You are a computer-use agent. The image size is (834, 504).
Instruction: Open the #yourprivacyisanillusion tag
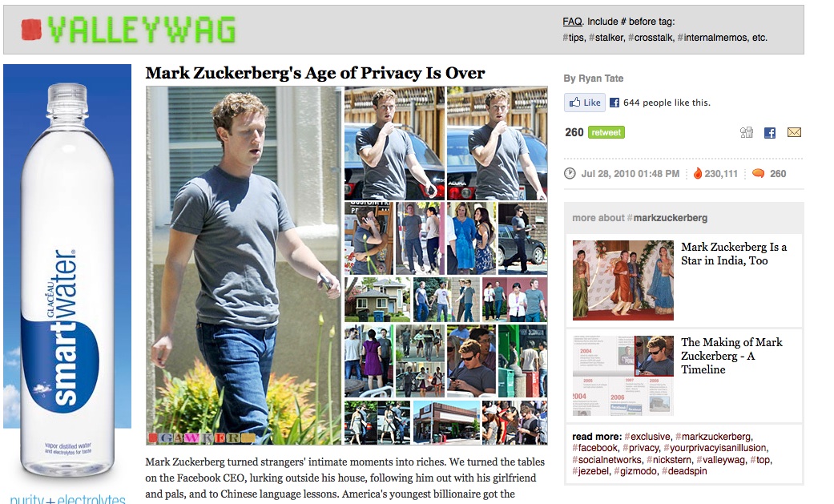tap(715, 448)
